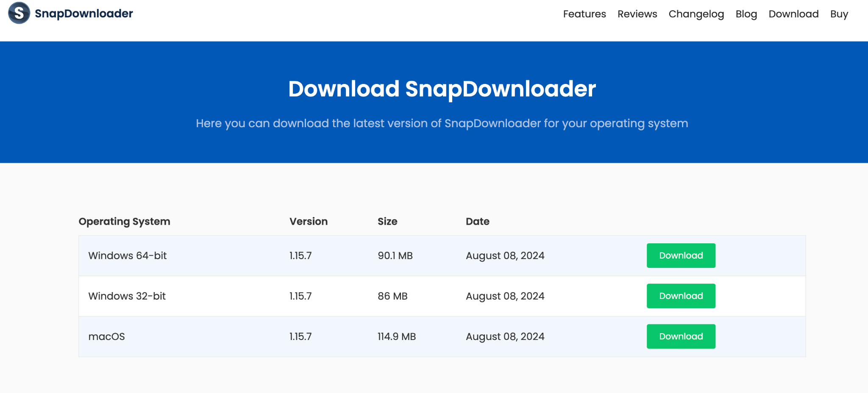868x393 pixels.
Task: Download the Windows 32-bit installer
Action: tap(681, 296)
